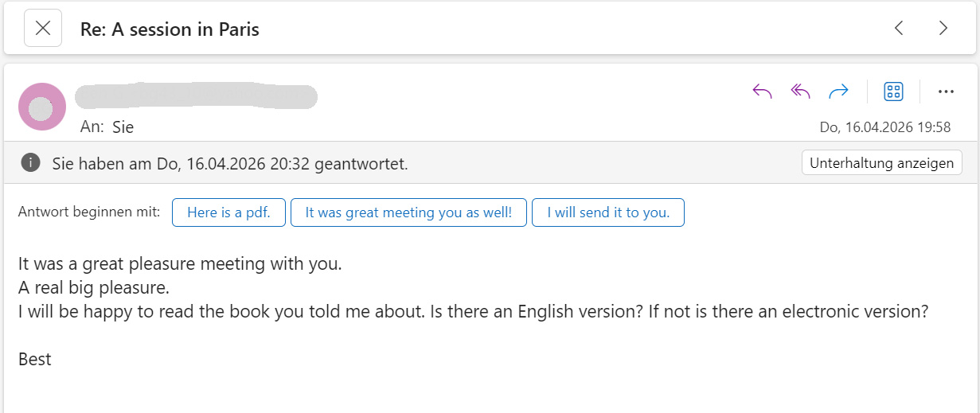Go to the next message arrow

[x=943, y=29]
